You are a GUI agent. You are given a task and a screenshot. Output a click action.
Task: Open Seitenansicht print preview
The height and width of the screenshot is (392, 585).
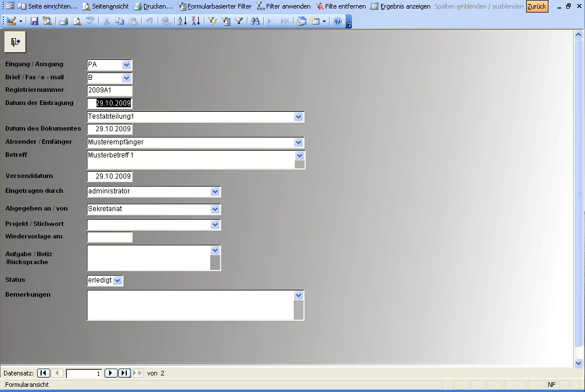(x=106, y=6)
